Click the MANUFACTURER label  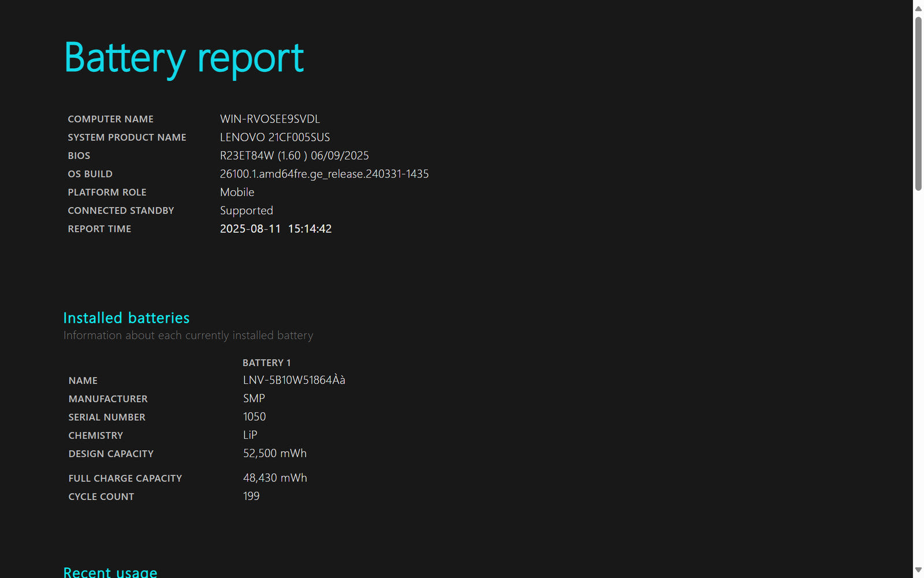(x=108, y=399)
